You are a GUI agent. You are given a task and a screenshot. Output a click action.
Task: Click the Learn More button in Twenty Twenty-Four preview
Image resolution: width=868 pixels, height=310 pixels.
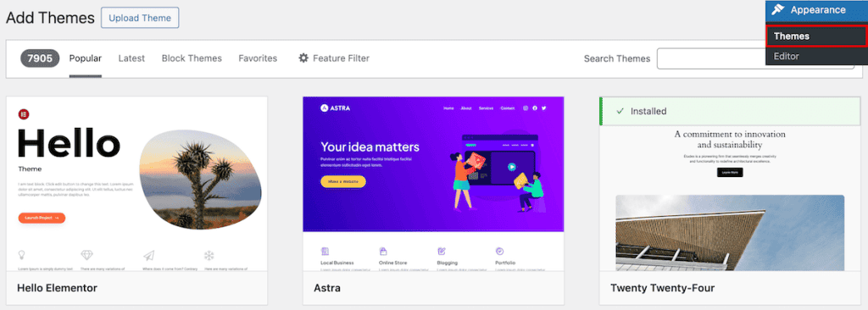tap(730, 172)
